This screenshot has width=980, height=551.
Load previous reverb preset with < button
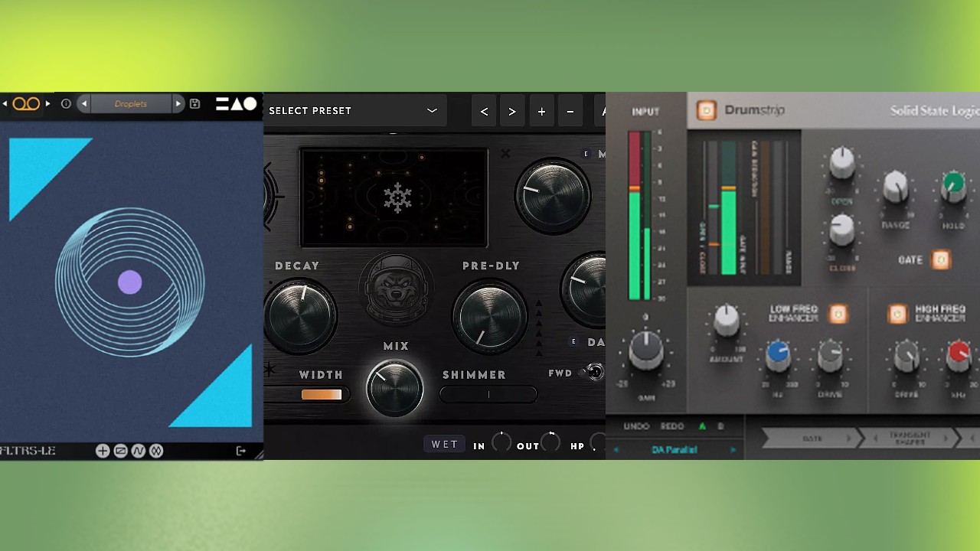pyautogui.click(x=484, y=111)
